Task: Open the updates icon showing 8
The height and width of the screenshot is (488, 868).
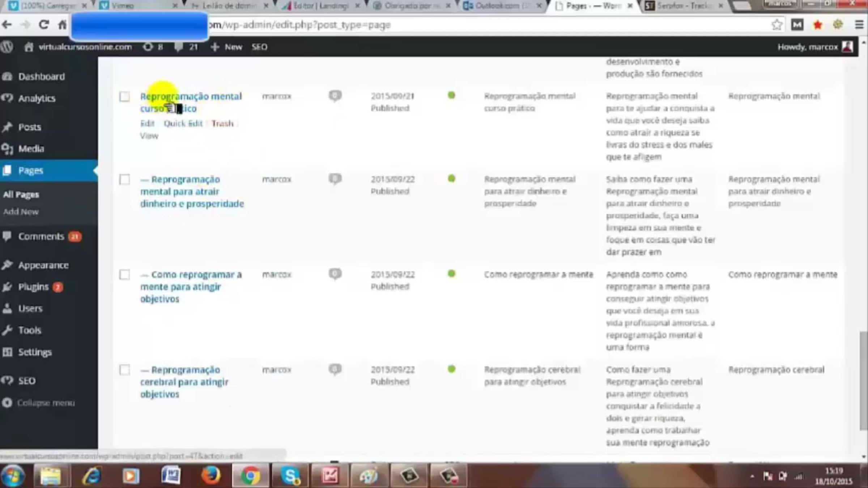Action: (153, 47)
